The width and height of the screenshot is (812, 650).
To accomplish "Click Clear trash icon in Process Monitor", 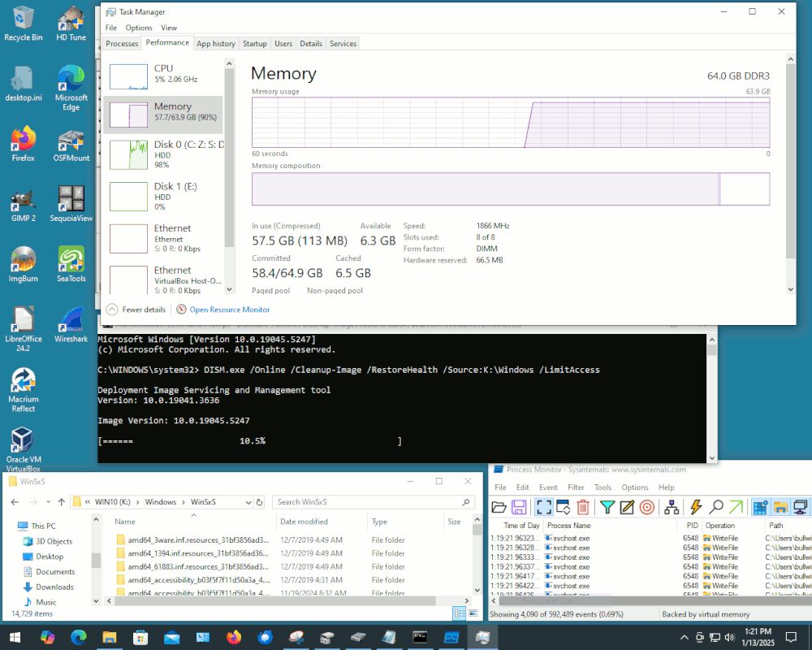I will point(583,507).
